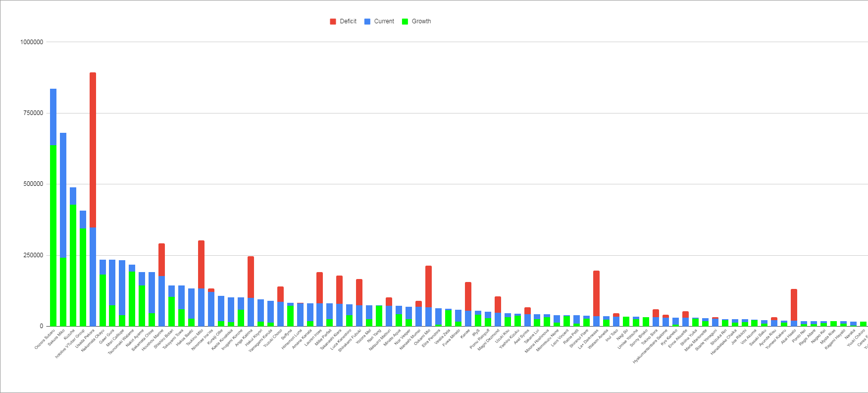Click the Gawr Gura axis label
This screenshot has width=868, height=393.
(x=106, y=337)
